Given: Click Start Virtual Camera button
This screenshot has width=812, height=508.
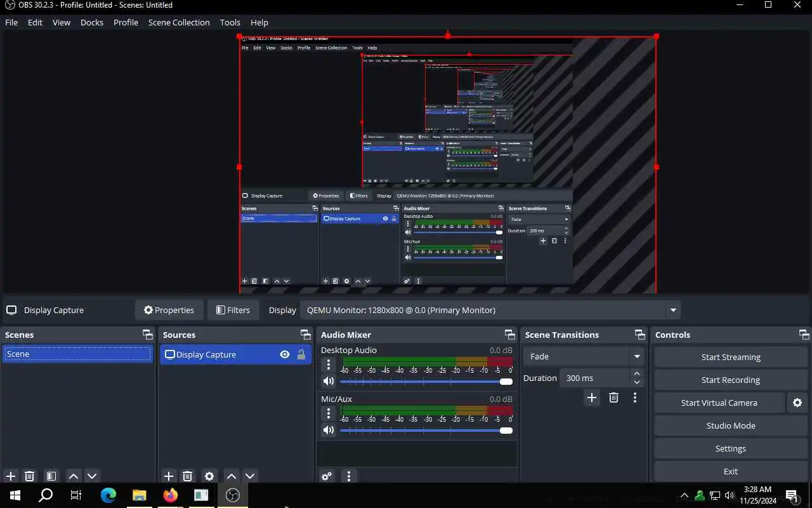Looking at the screenshot, I should coord(719,403).
